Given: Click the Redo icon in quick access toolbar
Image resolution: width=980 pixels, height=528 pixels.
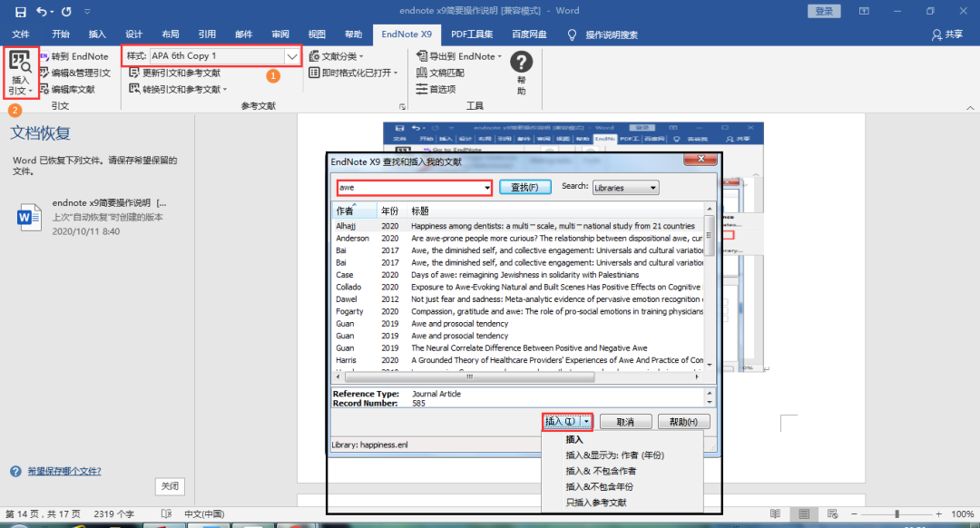Looking at the screenshot, I should click(x=66, y=11).
